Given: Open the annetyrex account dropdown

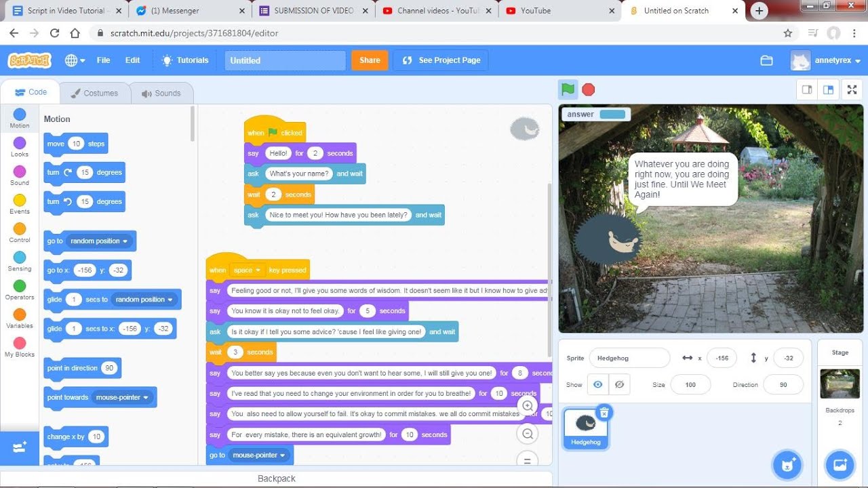Looking at the screenshot, I should 838,60.
